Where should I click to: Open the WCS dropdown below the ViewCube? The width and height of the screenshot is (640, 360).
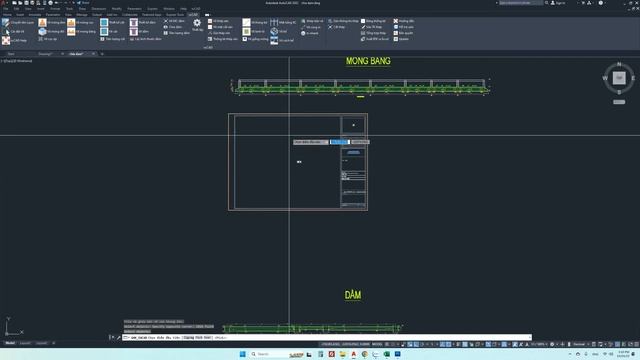pos(619,102)
